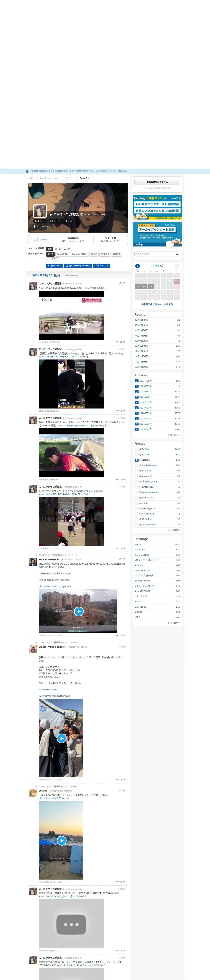Go to 前のページ

click(54, 266)
